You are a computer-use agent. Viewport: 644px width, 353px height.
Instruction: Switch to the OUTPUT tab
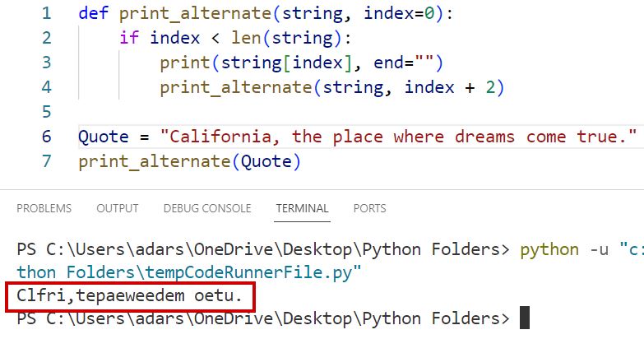point(118,208)
